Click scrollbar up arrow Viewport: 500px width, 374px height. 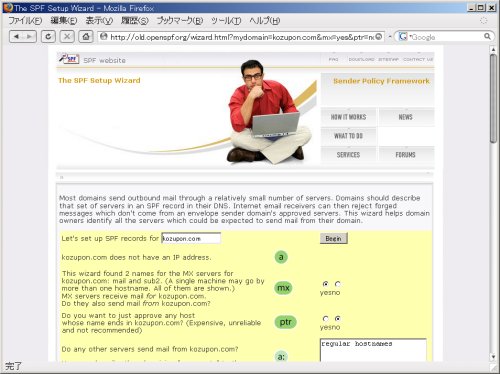pos(493,50)
